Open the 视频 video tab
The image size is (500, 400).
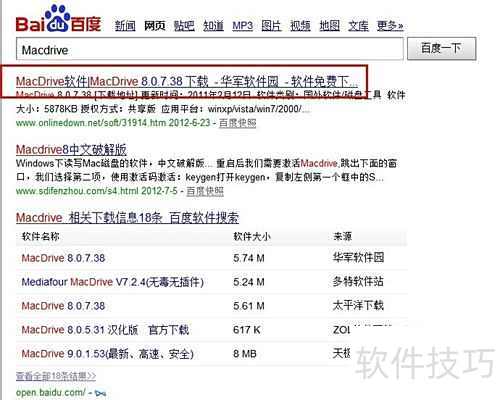(300, 25)
